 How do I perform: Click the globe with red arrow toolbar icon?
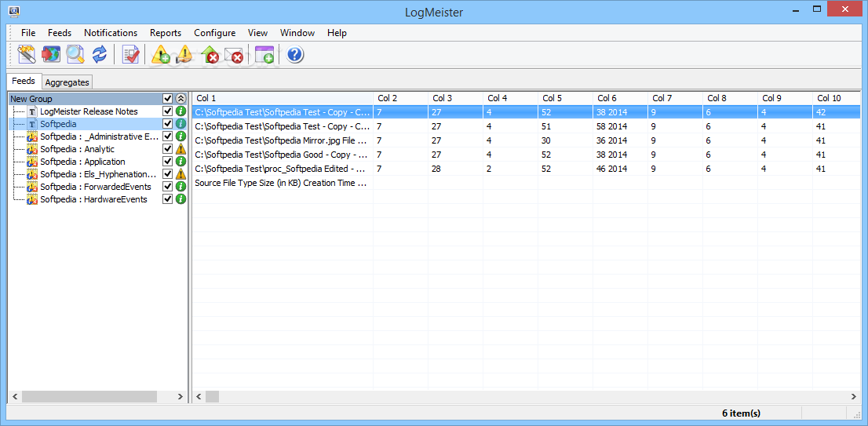50,54
